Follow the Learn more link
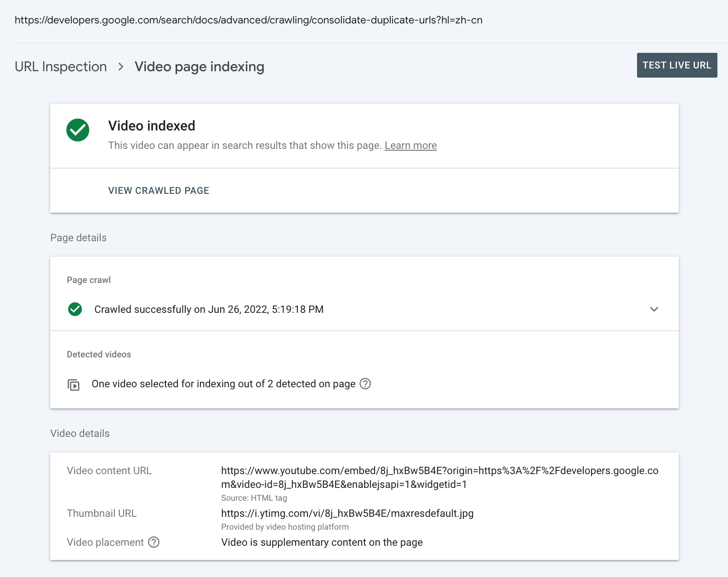 click(x=410, y=146)
